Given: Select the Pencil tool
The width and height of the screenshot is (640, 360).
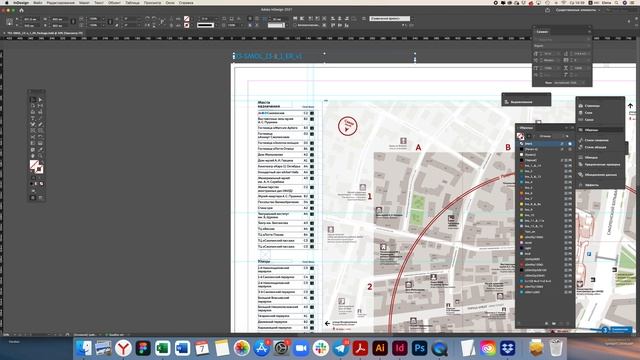Looking at the screenshot, I should [x=40, y=124].
